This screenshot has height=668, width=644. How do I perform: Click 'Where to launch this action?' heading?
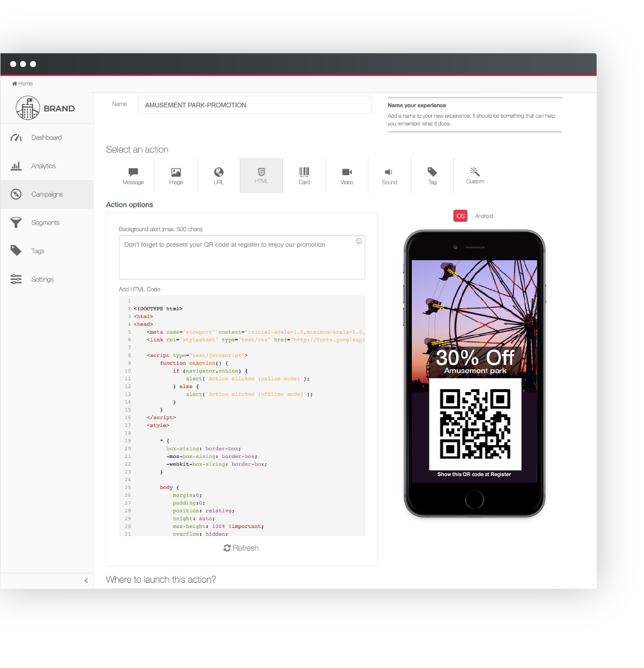[161, 580]
